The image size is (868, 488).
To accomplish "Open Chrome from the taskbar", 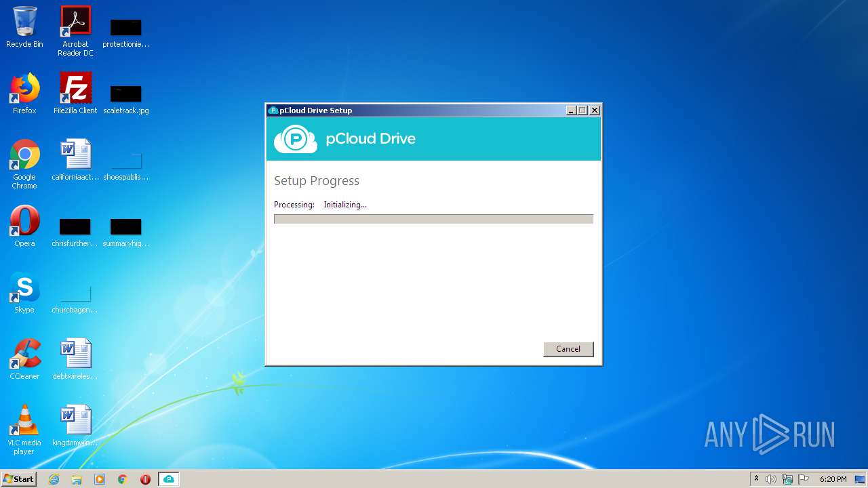I will click(123, 479).
